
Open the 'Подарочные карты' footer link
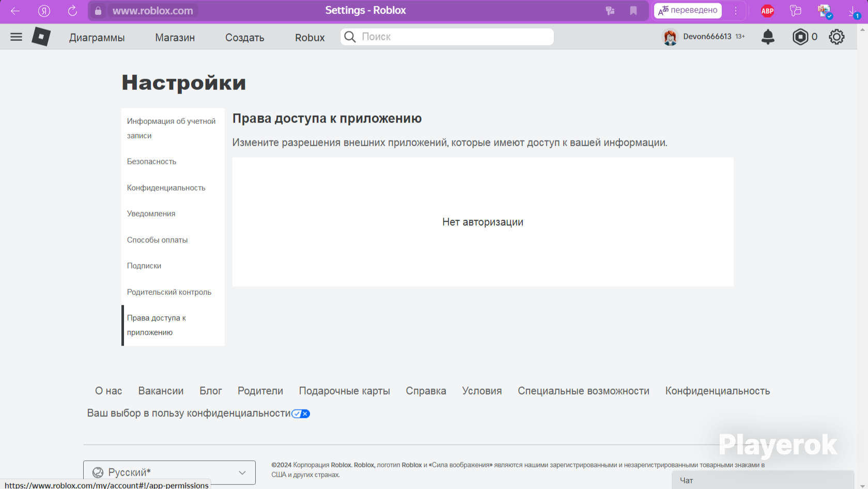tap(345, 391)
